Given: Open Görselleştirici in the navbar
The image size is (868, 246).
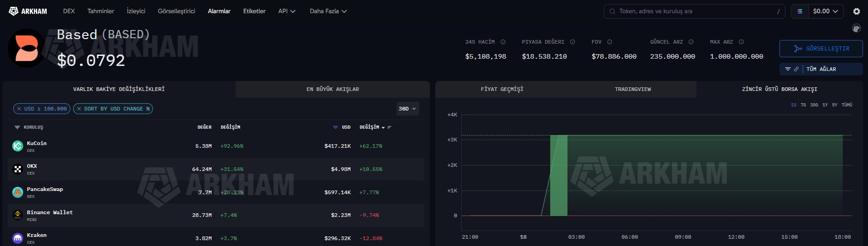Looking at the screenshot, I should coord(177,11).
